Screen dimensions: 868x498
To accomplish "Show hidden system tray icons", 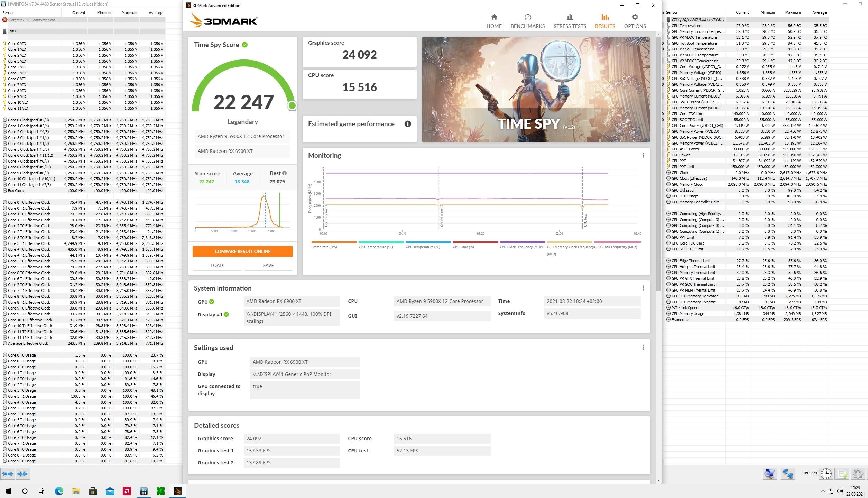I will click(x=823, y=491).
